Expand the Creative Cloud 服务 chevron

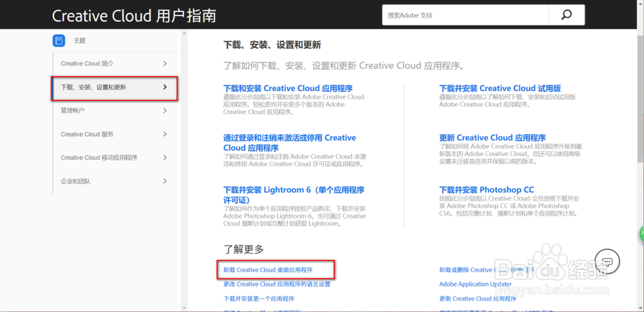point(165,133)
